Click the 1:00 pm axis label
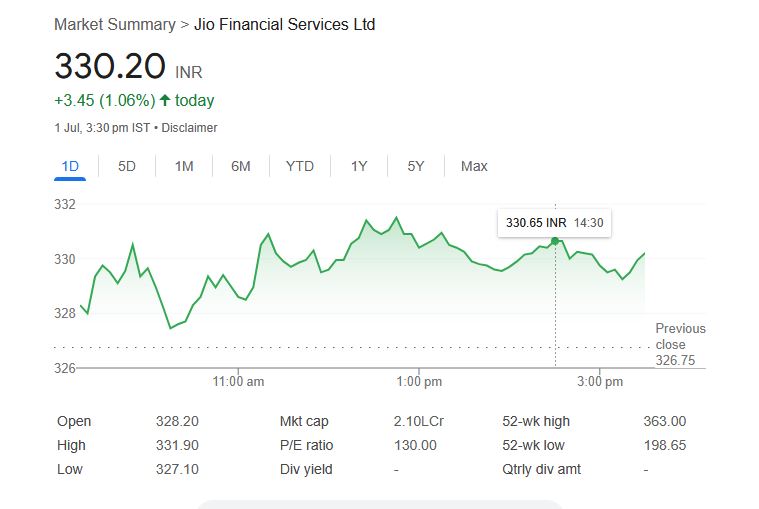This screenshot has width=759, height=509. (419, 382)
